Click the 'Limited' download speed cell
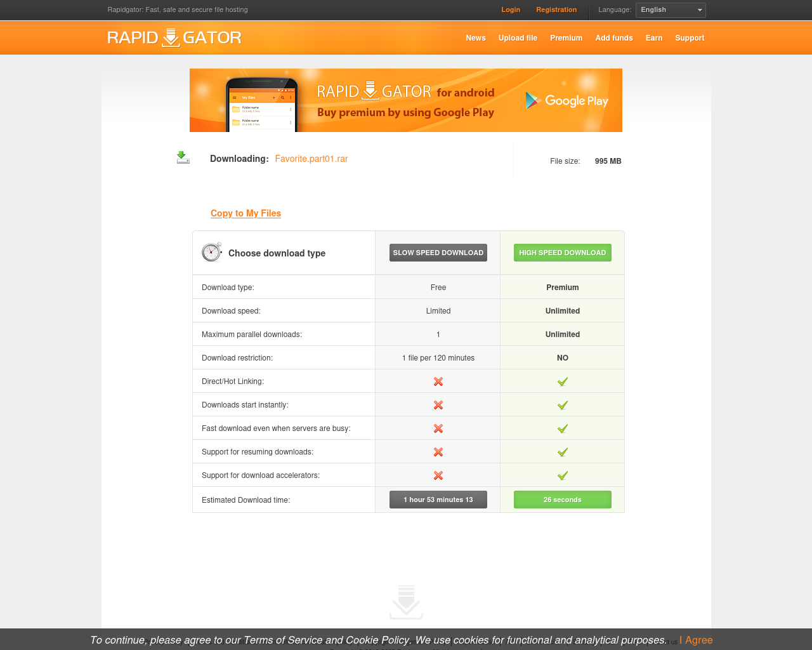The height and width of the screenshot is (650, 812). pos(438,311)
